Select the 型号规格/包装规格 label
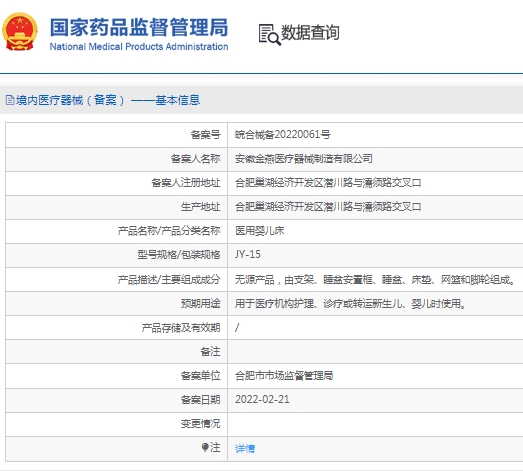Image resolution: width=523 pixels, height=471 pixels. pyautogui.click(x=179, y=255)
